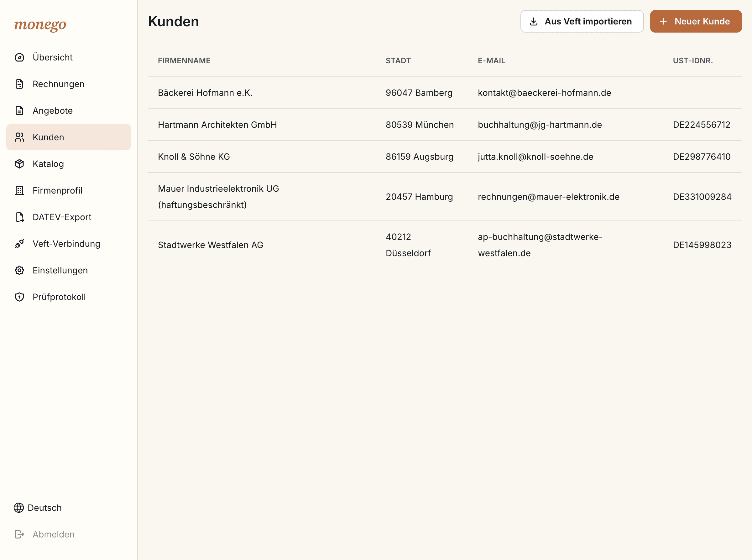The height and width of the screenshot is (560, 752).
Task: Navigate to Firmenprofil
Action: click(69, 190)
